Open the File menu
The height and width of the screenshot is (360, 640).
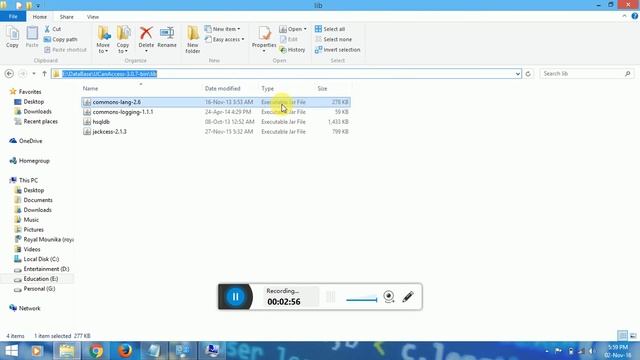[x=13, y=17]
